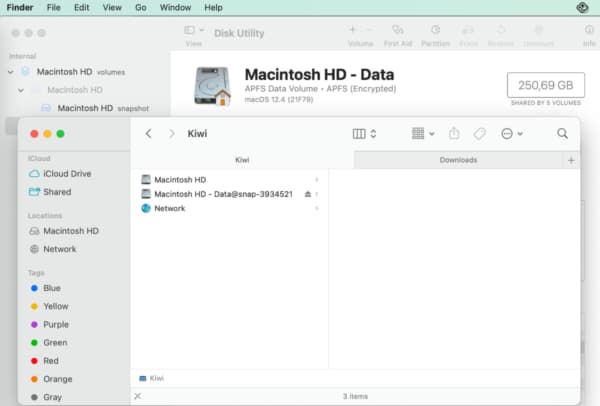Open the View menu
The image size is (600, 406).
[x=112, y=8]
